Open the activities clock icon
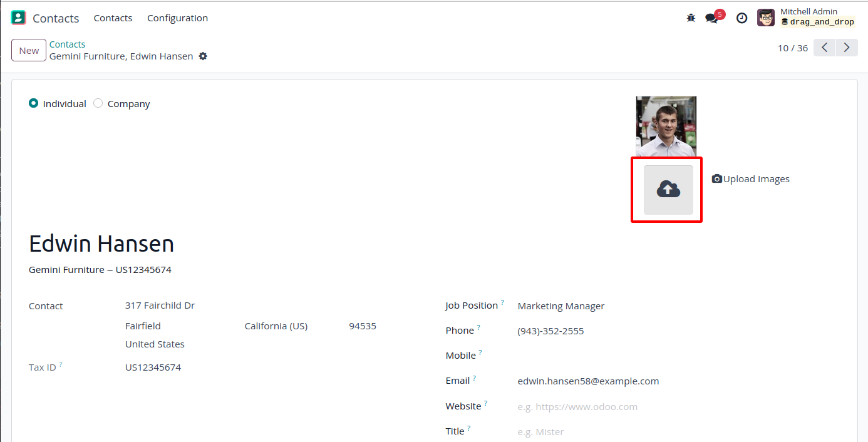 tap(741, 18)
